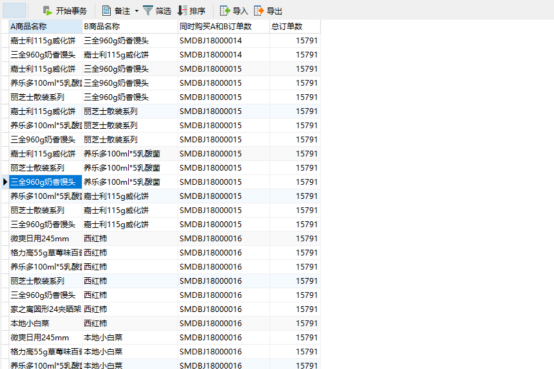Select A-column 养乐多100ml*5乳酸菌 in the 西红柿 row
The width and height of the screenshot is (554, 369).
pos(46,267)
